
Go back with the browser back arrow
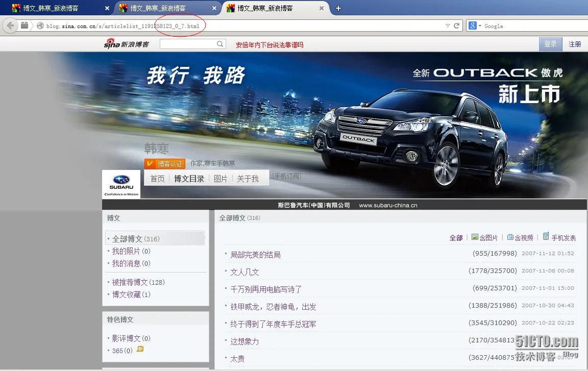pos(10,26)
